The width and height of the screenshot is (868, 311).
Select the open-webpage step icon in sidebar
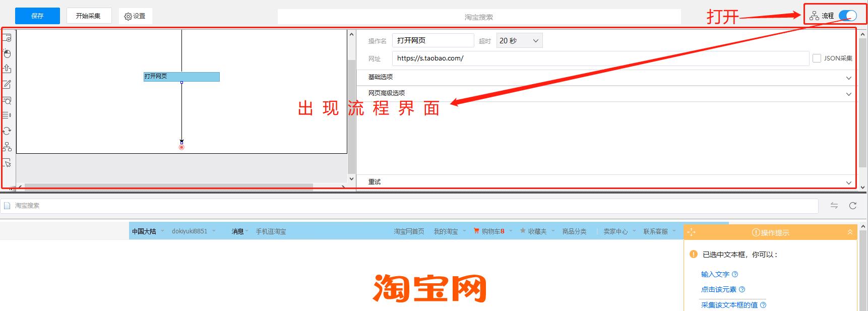click(7, 38)
